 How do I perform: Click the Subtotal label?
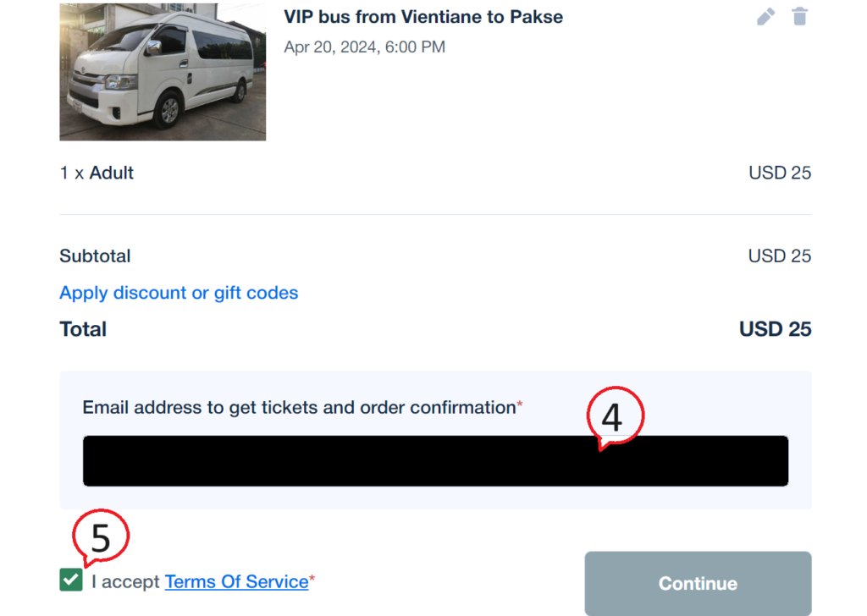(x=95, y=256)
